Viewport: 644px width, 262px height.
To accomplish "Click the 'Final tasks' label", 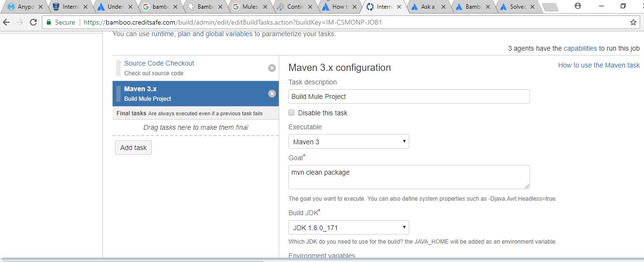I will pyautogui.click(x=131, y=113).
